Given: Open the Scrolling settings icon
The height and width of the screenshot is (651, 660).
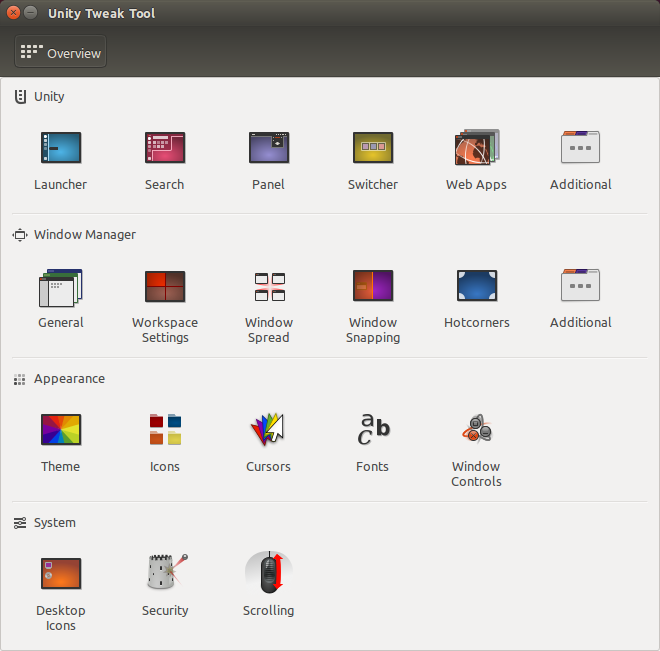Looking at the screenshot, I should (269, 572).
